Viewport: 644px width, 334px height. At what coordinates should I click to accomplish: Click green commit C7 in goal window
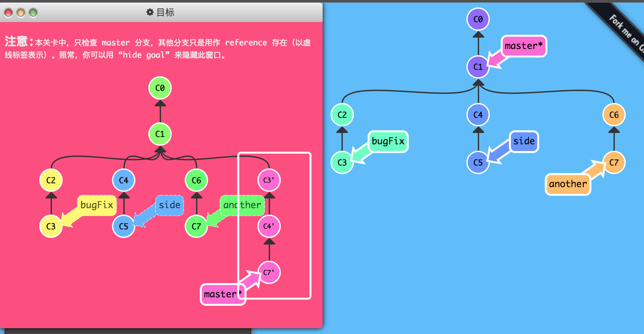(196, 226)
